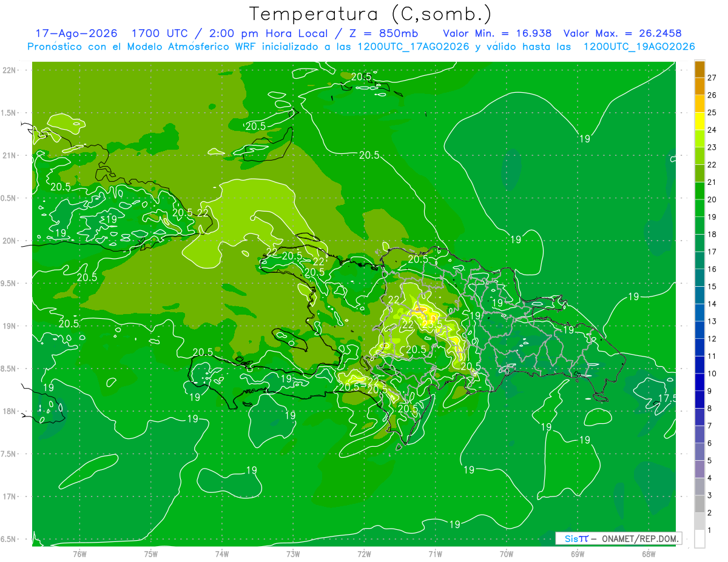Click legend value "23"

point(712,147)
